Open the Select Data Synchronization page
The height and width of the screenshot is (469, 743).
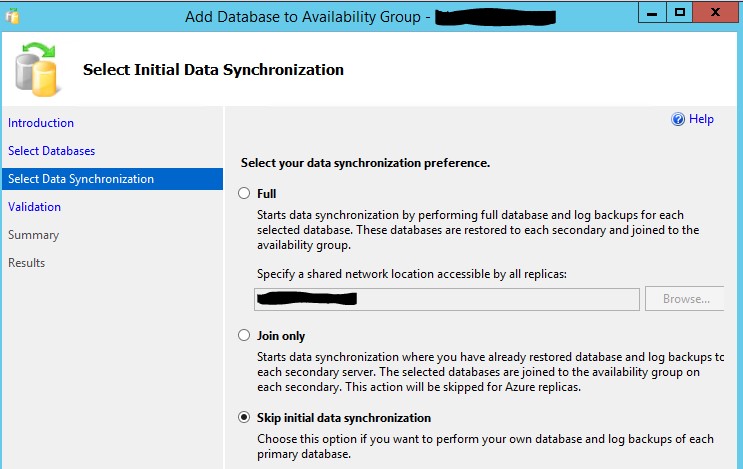(81, 179)
